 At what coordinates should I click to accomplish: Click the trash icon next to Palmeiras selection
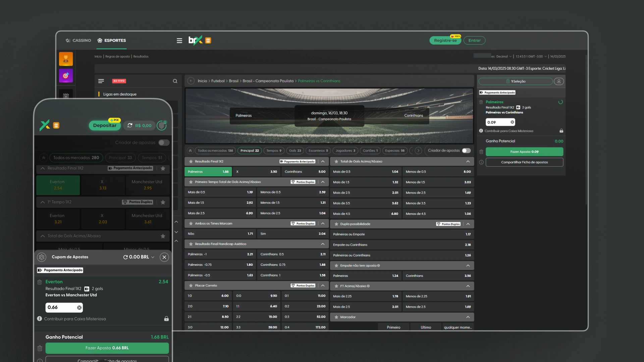481,102
